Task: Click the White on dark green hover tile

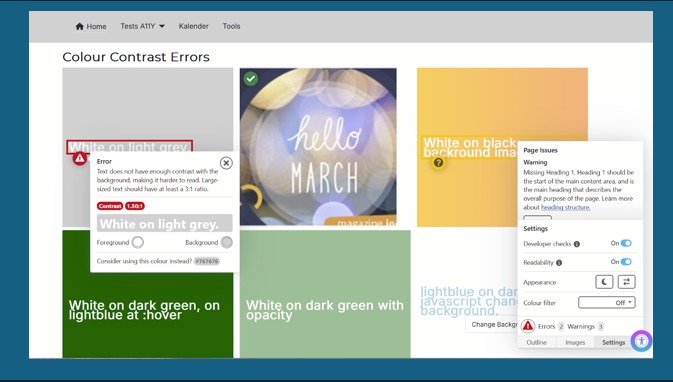Action: [148, 316]
